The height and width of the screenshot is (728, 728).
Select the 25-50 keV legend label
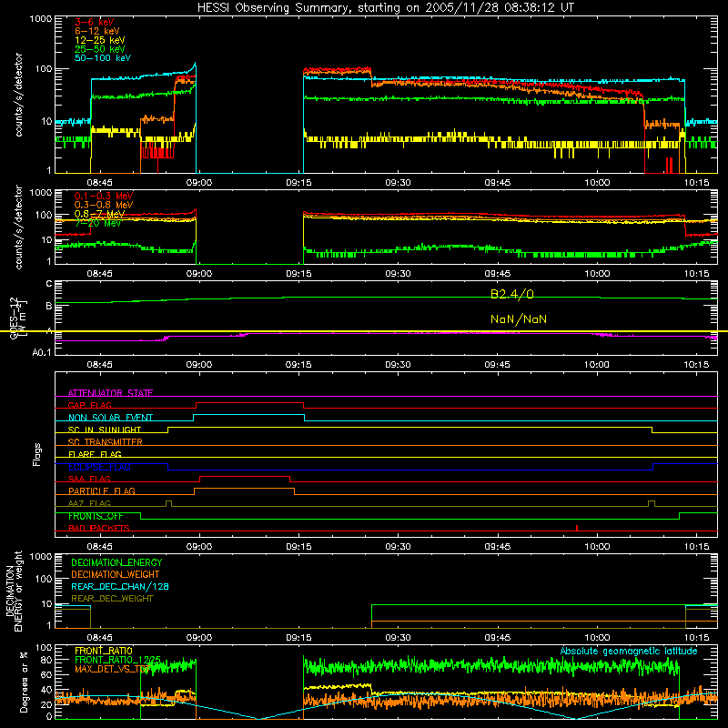pyautogui.click(x=100, y=49)
